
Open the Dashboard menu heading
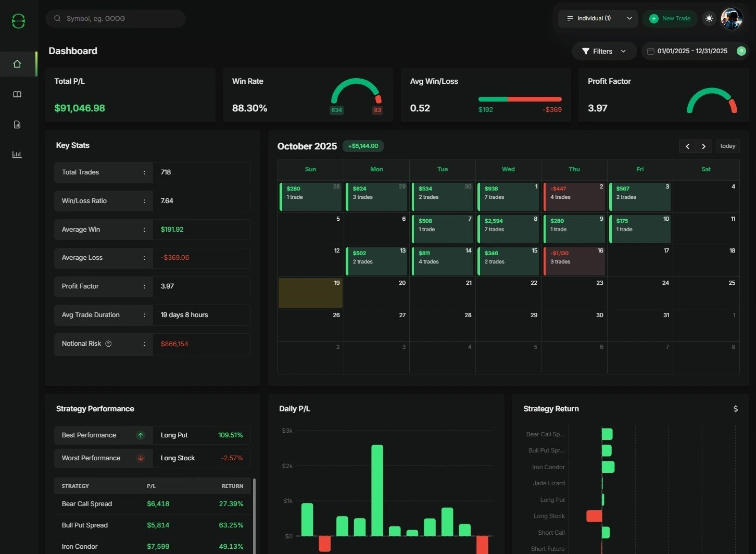coord(73,51)
